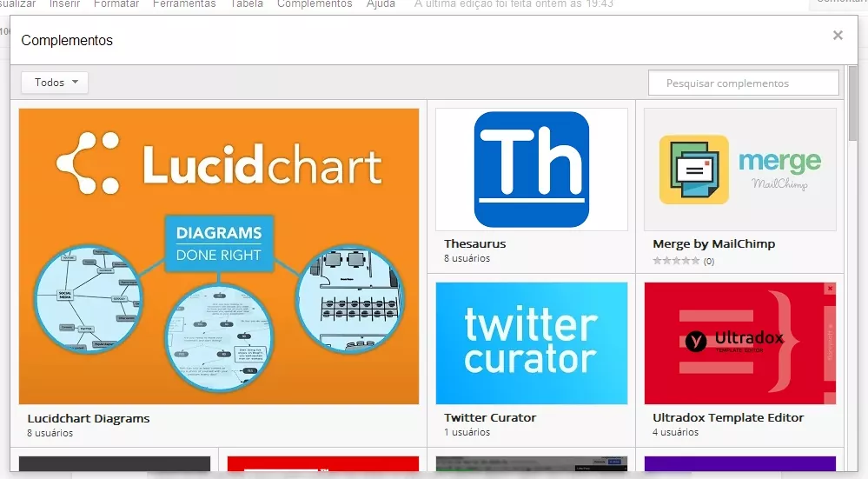Click the Ultradox Template Editor title
868x479 pixels.
[728, 417]
